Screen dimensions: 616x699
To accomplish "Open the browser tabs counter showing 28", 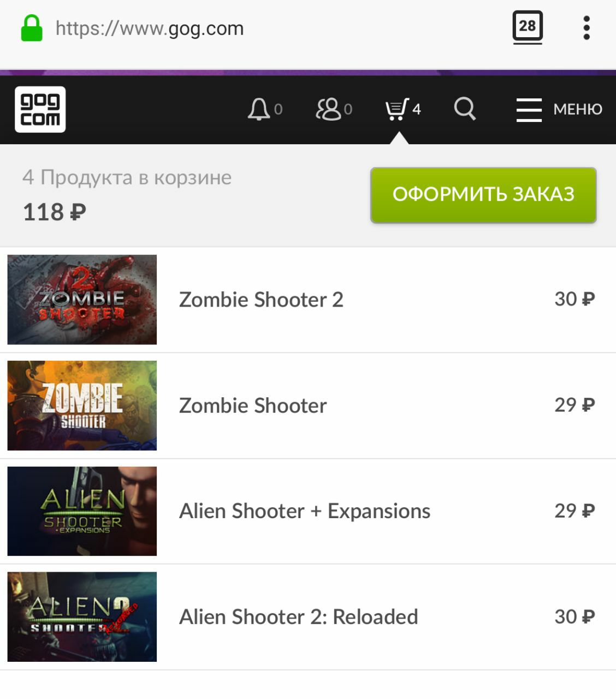I will pos(528,27).
